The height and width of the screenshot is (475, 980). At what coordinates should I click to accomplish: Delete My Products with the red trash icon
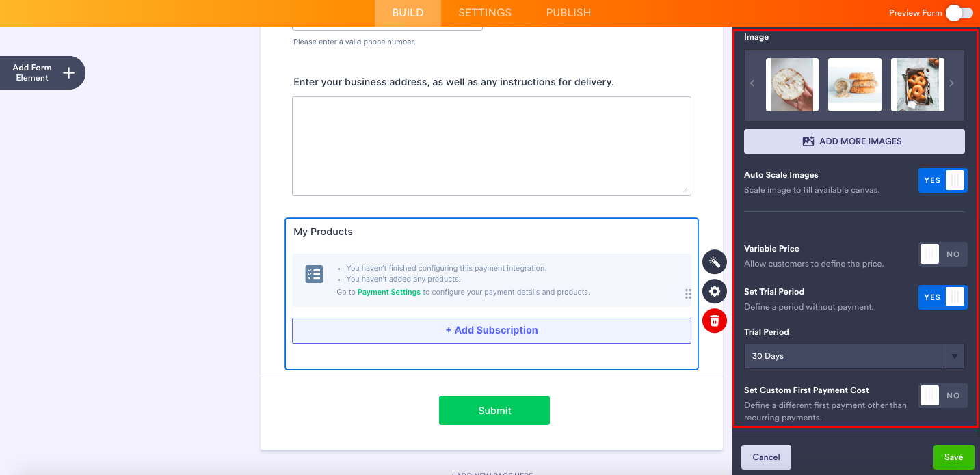[x=715, y=321]
